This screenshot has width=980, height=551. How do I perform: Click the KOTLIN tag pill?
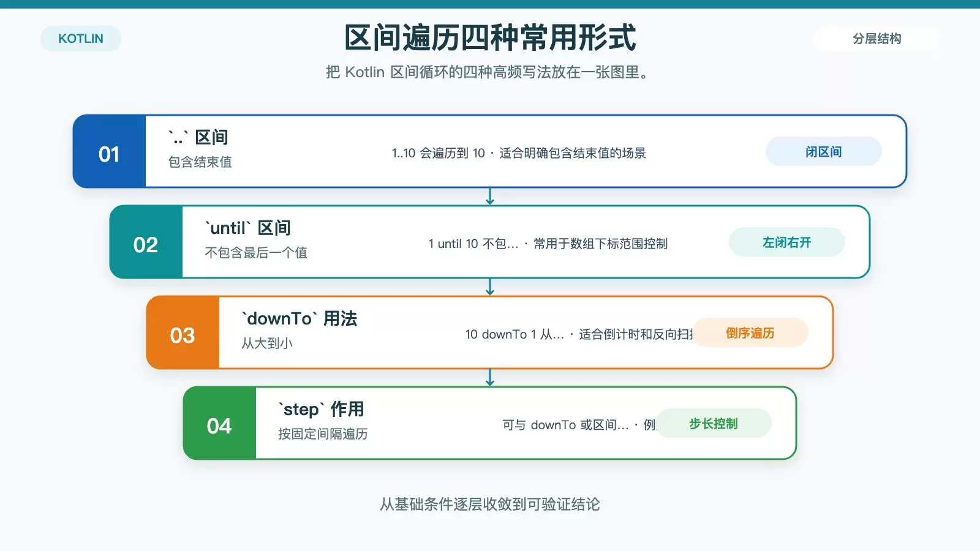[81, 39]
